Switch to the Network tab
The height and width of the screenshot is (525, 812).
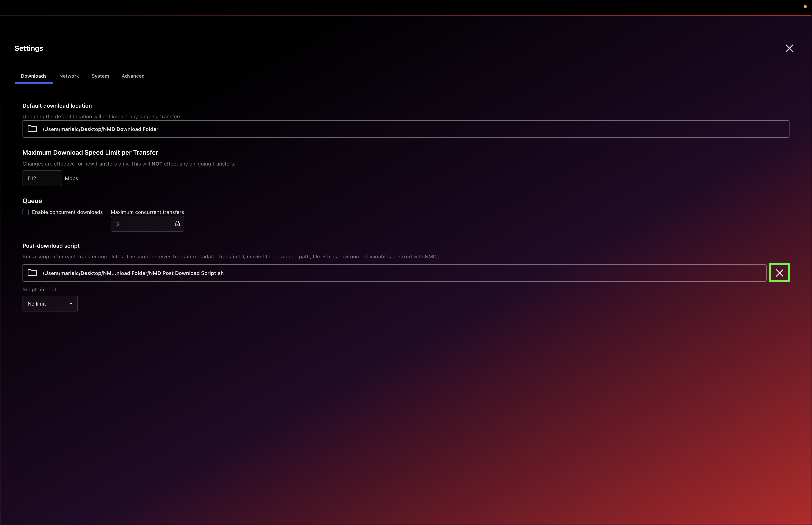[69, 76]
